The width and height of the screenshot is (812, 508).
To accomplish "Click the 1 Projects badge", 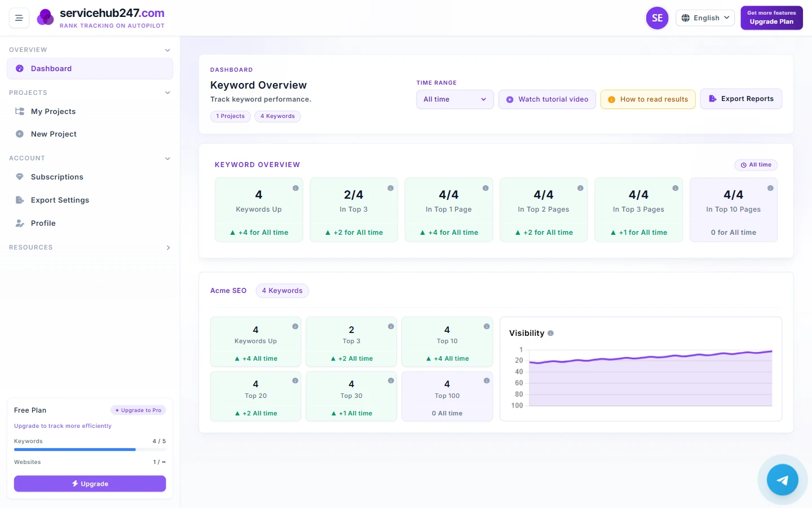I will (231, 116).
